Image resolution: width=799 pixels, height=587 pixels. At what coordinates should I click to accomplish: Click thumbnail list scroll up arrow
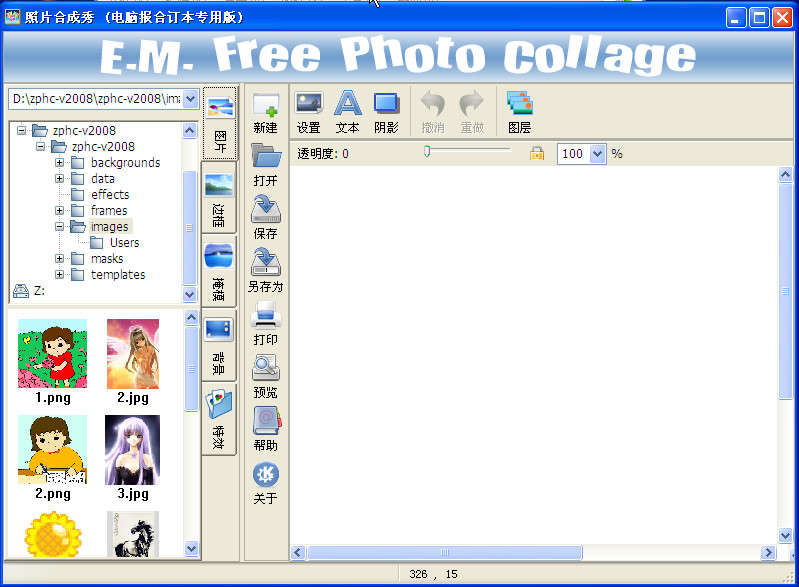(191, 318)
